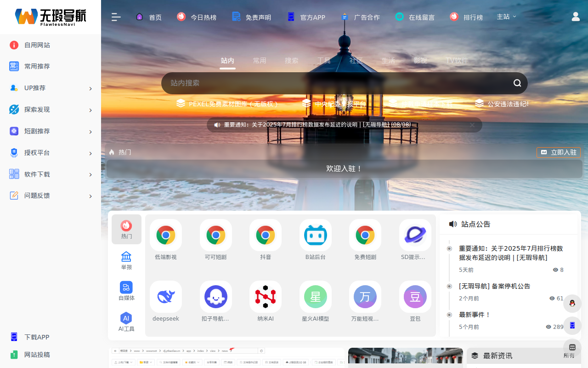Click the B站后台 bilibili icon
588x368 pixels.
pos(315,235)
